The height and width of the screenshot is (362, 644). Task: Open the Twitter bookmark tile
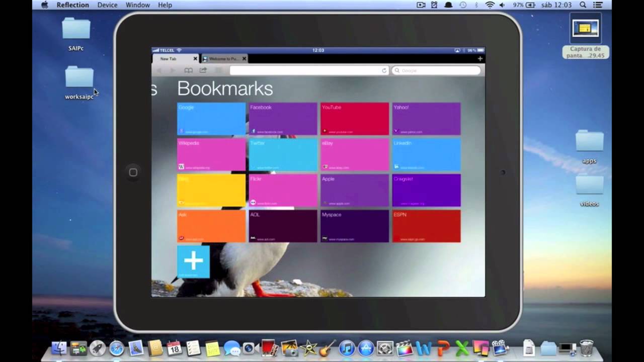pyautogui.click(x=283, y=155)
